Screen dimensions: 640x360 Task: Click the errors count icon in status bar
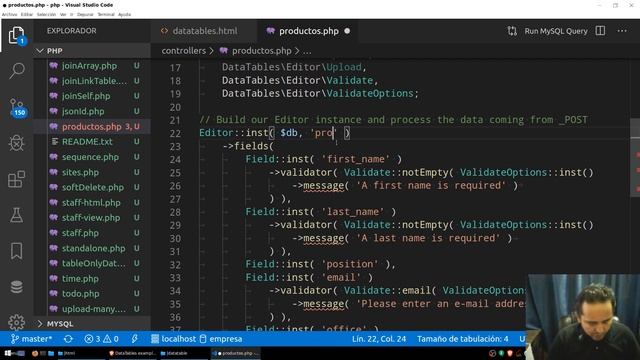[x=89, y=339]
